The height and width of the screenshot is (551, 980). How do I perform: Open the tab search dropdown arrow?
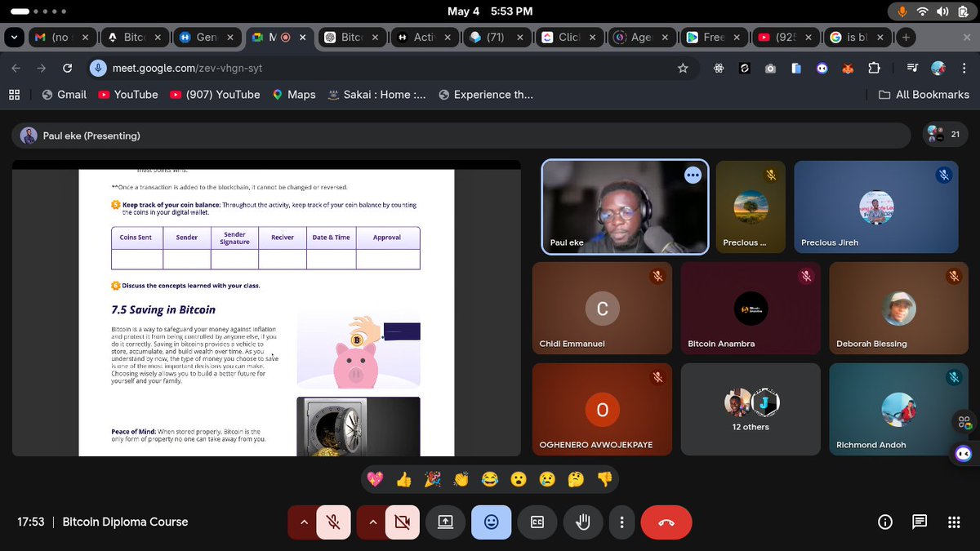(x=14, y=38)
